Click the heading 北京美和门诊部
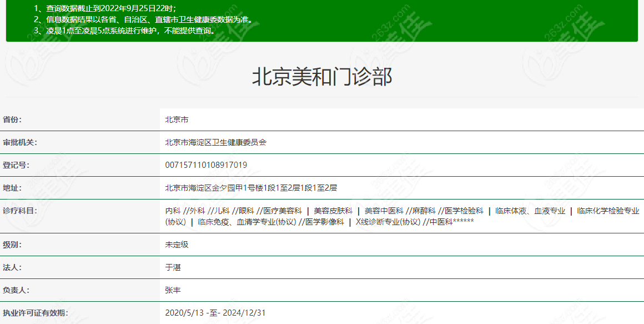The height and width of the screenshot is (324, 644). click(322, 77)
